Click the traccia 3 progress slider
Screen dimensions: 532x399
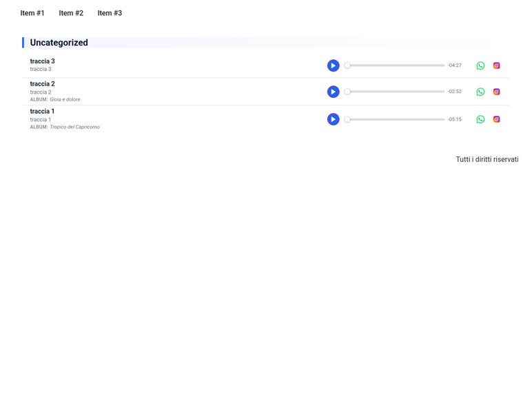(394, 65)
